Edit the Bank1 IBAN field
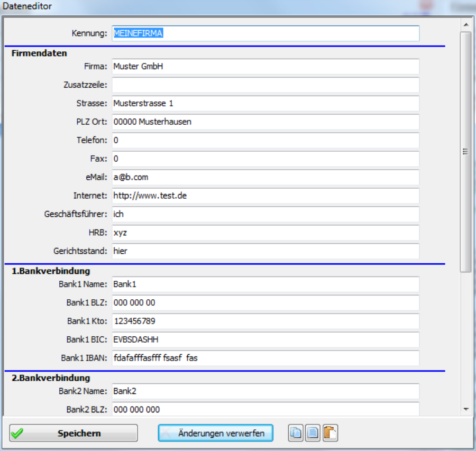This screenshot has height=451, width=476. point(266,358)
